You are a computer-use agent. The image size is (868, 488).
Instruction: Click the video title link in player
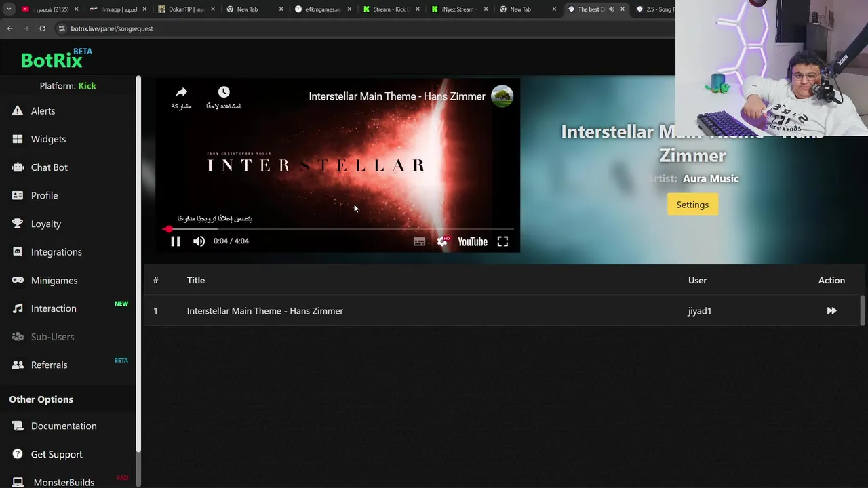[397, 96]
